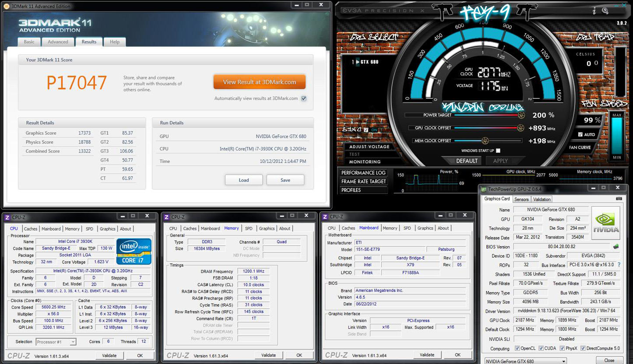Image resolution: width=633 pixels, height=364 pixels.
Task: Click the APPLY button in Precision X
Action: tap(501, 161)
